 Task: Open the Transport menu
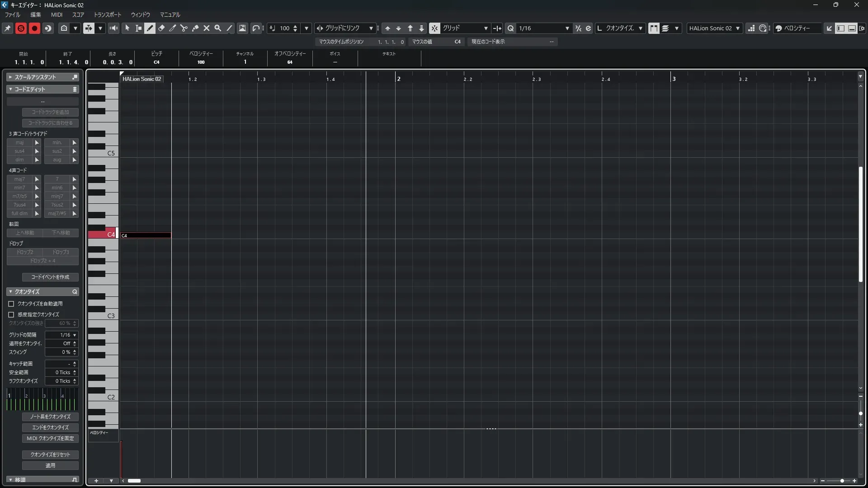(x=107, y=15)
